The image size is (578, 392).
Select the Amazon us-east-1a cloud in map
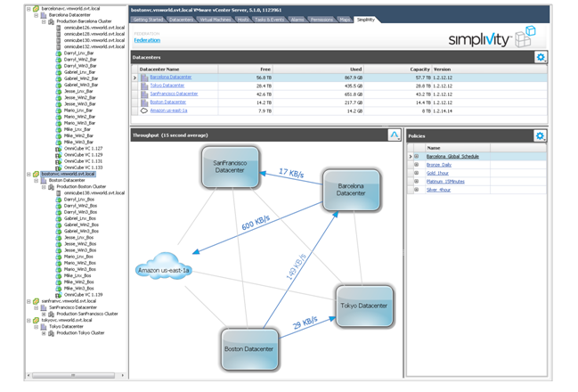[x=163, y=267]
